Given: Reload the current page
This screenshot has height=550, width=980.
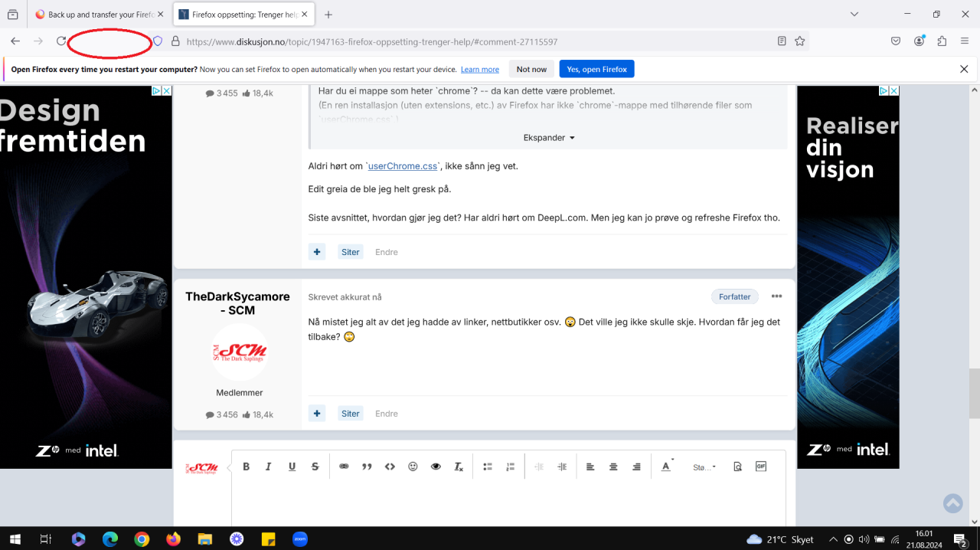Looking at the screenshot, I should [61, 41].
